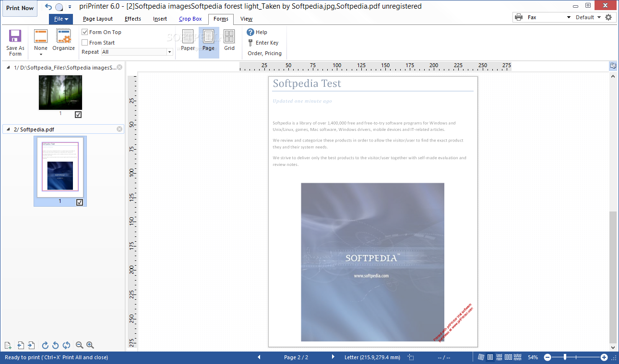Toggle checkbox under forest thumbnail
The height and width of the screenshot is (364, 619).
[x=78, y=115]
